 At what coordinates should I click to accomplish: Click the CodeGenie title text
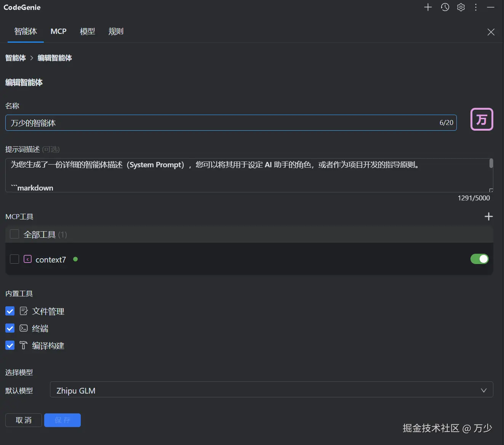(x=22, y=7)
